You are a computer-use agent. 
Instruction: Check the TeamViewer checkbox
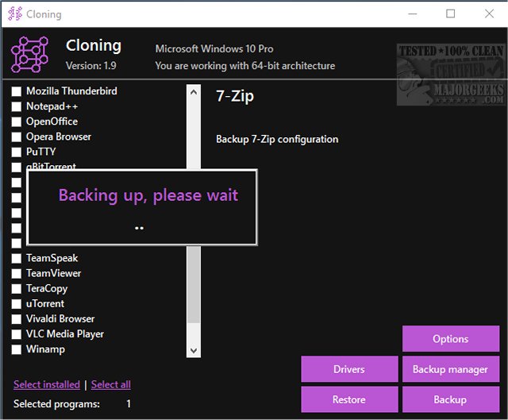(x=17, y=274)
